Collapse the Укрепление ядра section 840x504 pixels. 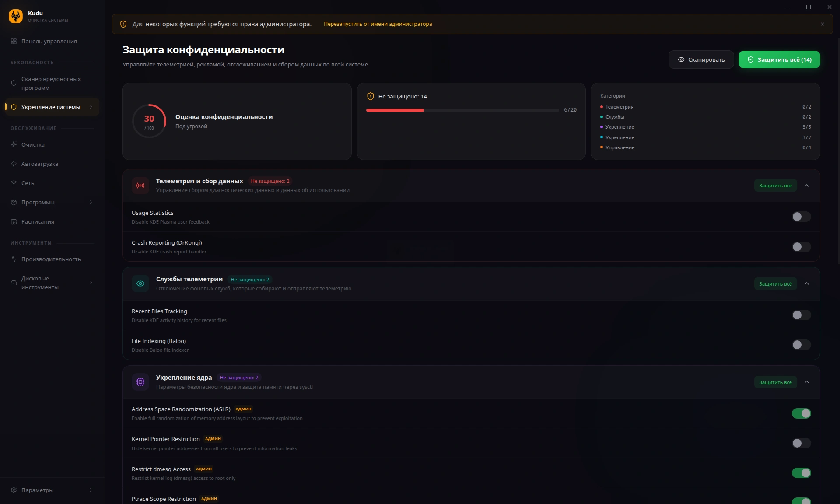(807, 382)
